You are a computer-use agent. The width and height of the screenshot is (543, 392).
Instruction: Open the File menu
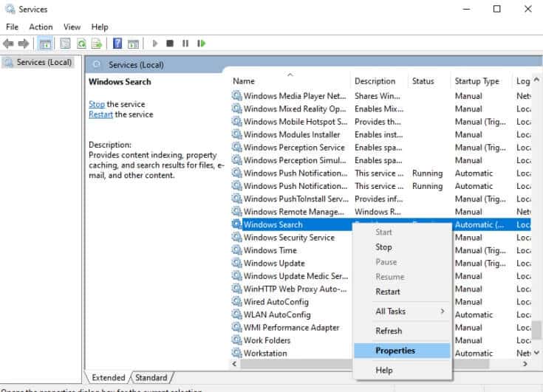[12, 27]
